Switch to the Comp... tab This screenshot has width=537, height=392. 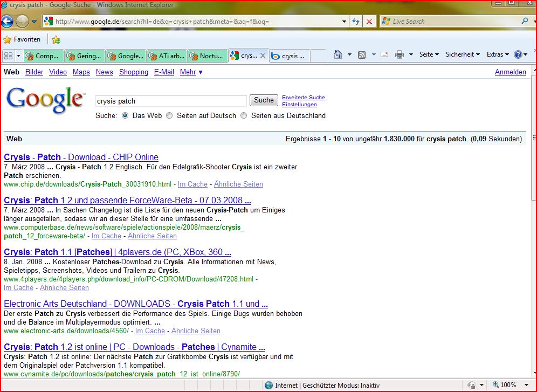point(43,56)
